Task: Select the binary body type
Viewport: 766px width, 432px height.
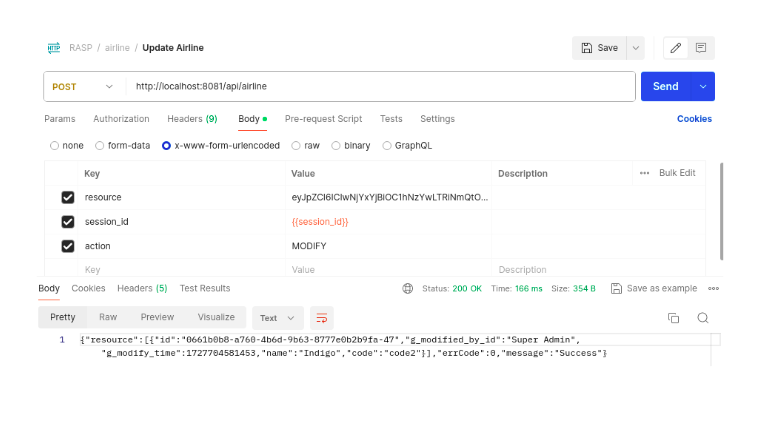Action: click(336, 146)
